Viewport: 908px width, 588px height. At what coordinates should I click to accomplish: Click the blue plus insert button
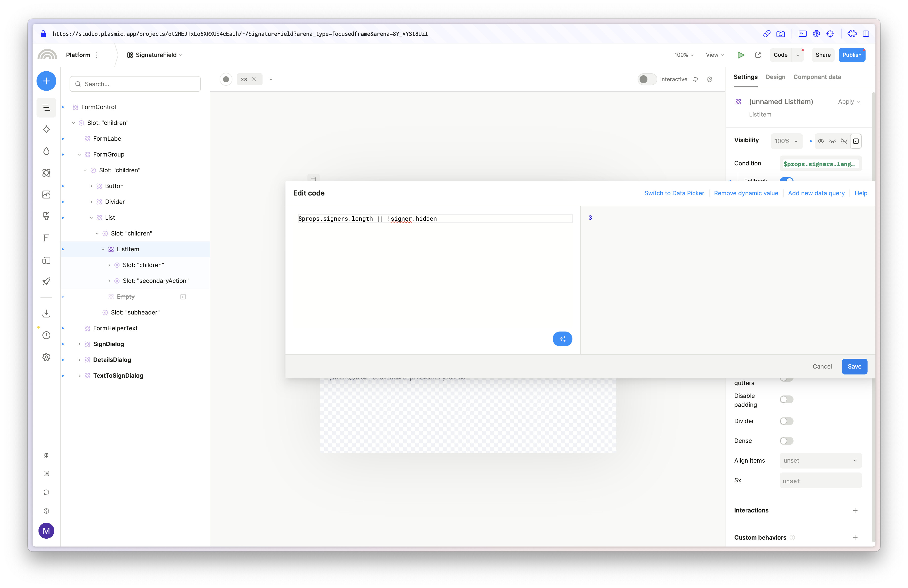(x=46, y=81)
